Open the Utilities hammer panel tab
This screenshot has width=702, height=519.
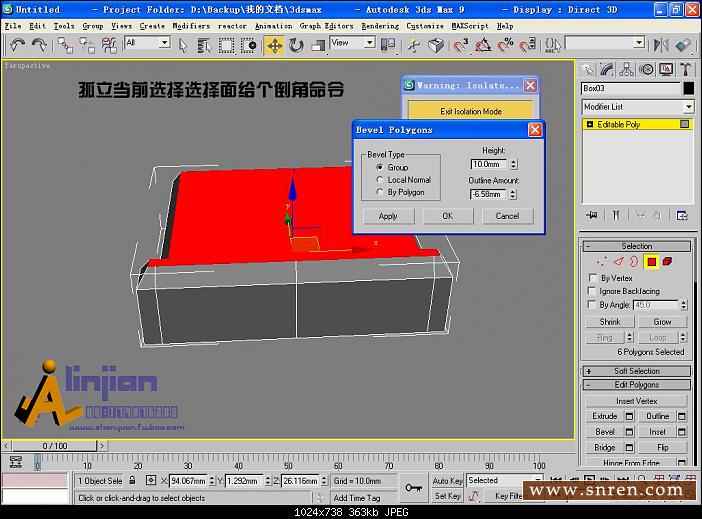click(x=685, y=69)
